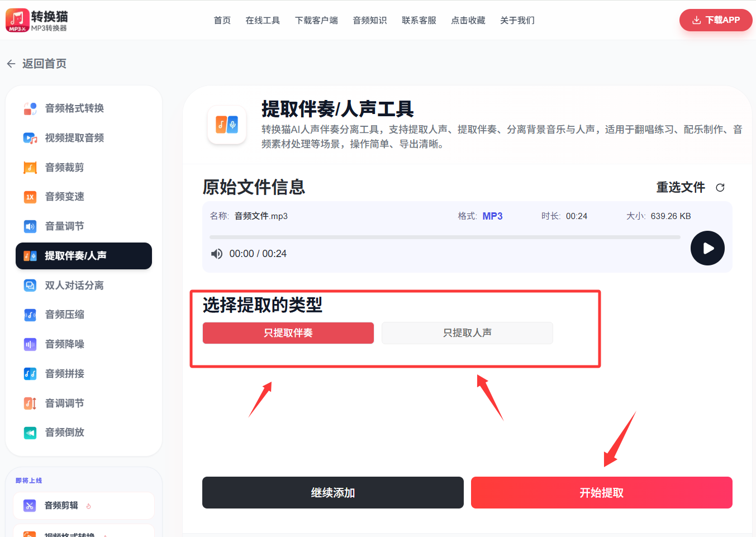
Task: Open the 在线工具 menu item
Action: 263,21
